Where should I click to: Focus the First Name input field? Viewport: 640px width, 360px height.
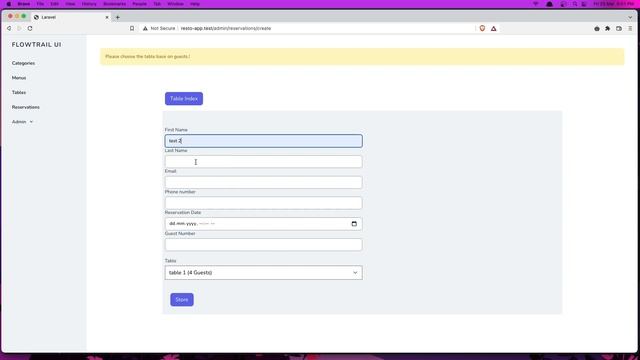point(263,141)
